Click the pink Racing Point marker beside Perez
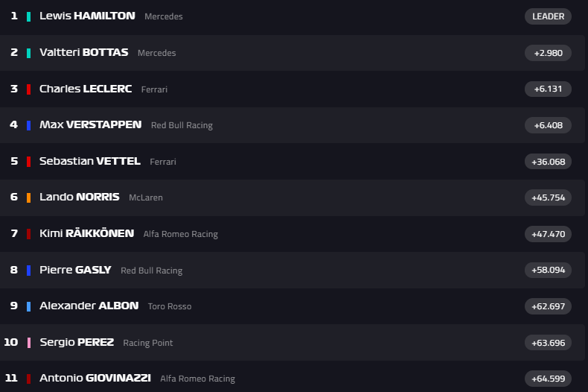The image size is (588, 392). click(x=28, y=343)
